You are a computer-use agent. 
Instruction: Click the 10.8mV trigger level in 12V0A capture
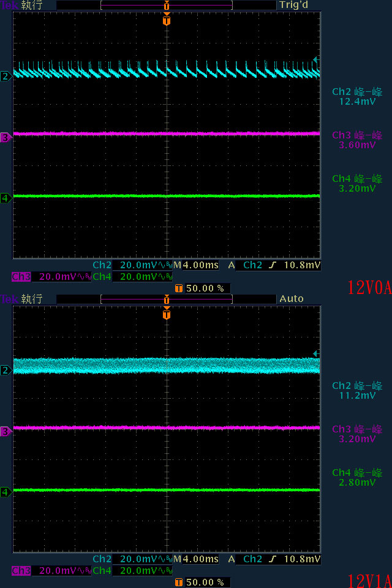click(302, 265)
